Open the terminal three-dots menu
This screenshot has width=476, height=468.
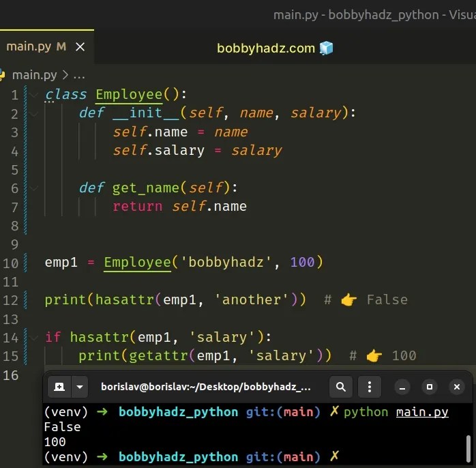[x=370, y=387]
